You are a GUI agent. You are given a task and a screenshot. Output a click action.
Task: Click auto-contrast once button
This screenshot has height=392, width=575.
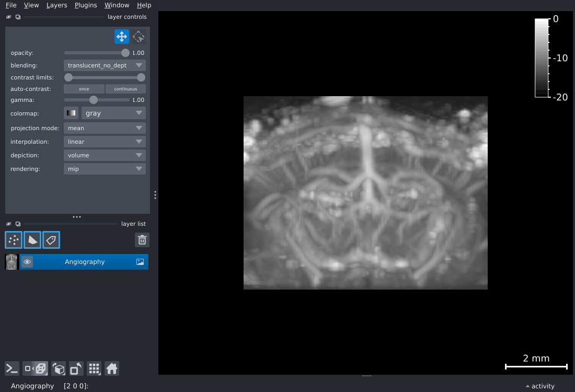coord(84,89)
